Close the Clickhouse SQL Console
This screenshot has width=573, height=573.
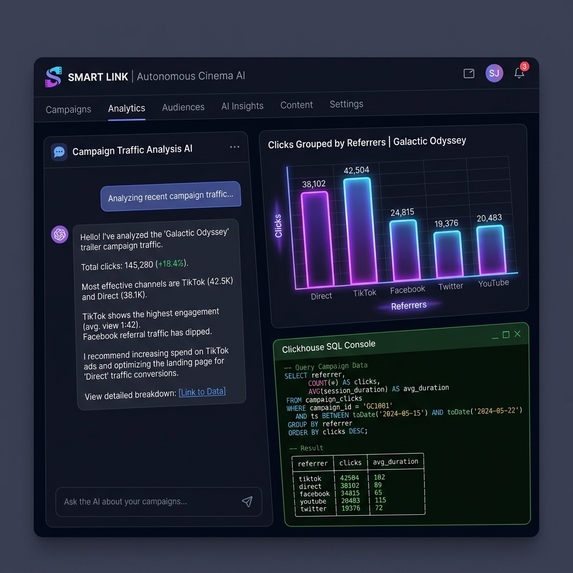click(517, 334)
